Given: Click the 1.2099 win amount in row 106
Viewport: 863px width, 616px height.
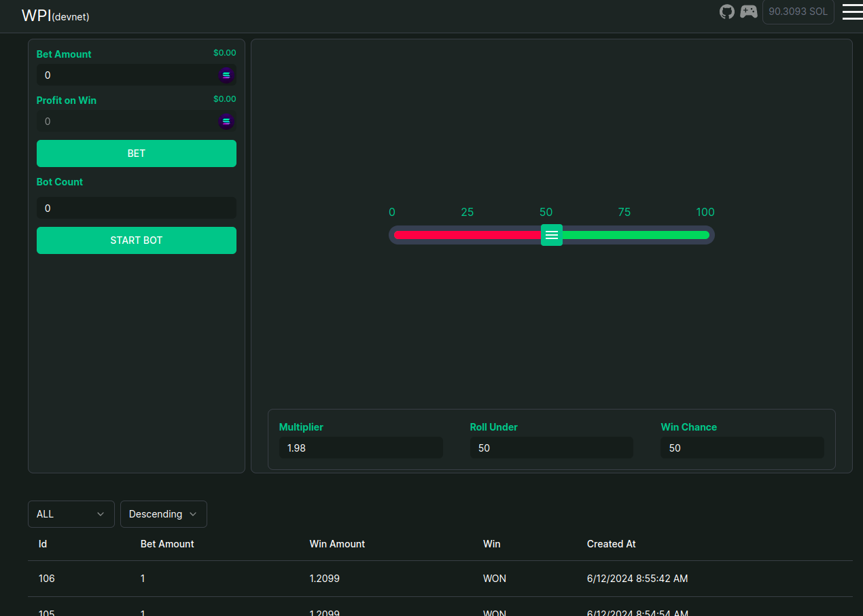Looking at the screenshot, I should (325, 579).
